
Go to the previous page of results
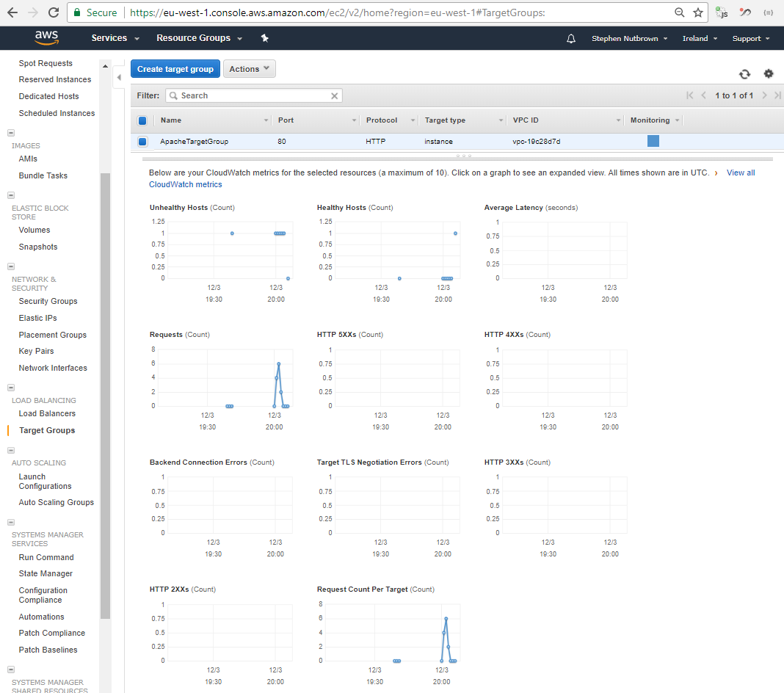tap(703, 95)
